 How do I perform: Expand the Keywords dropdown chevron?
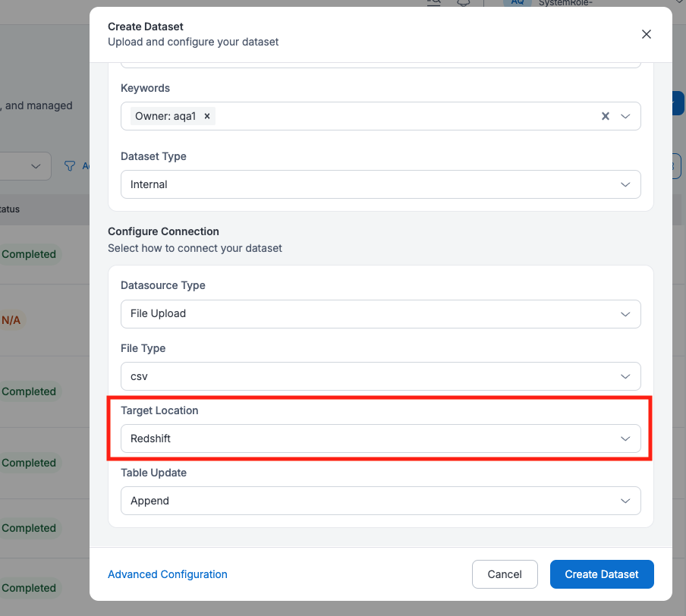625,116
